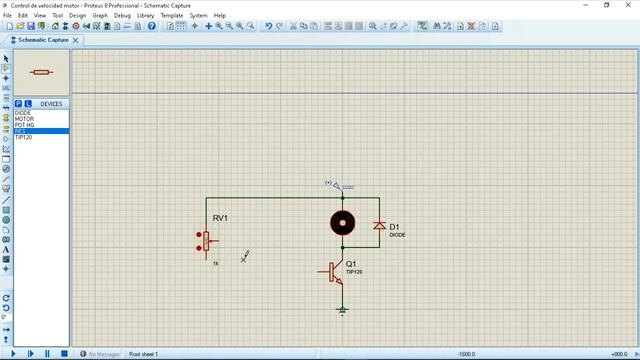Viewport: 640px width, 360px height.
Task: Open the View menu
Action: pos(40,16)
